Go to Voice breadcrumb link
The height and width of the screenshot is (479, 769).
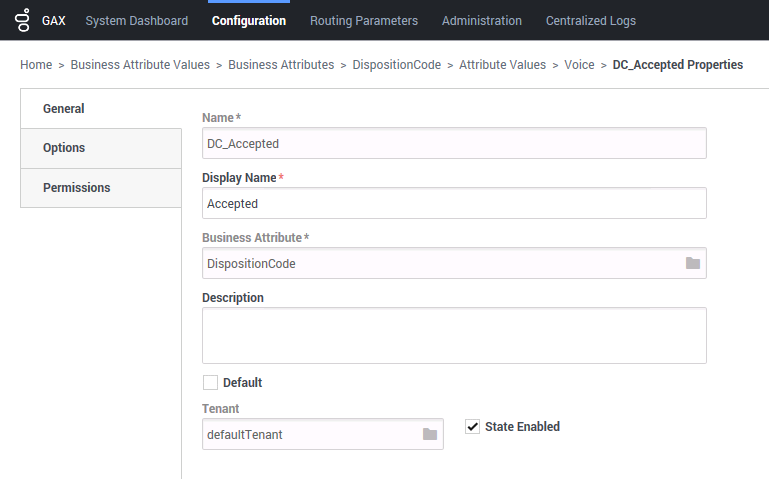pyautogui.click(x=579, y=65)
